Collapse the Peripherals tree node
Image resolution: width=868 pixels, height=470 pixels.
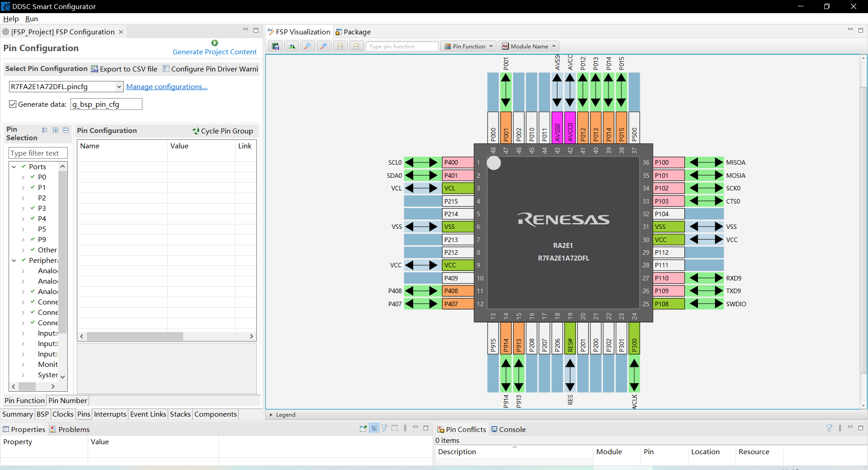pos(14,261)
